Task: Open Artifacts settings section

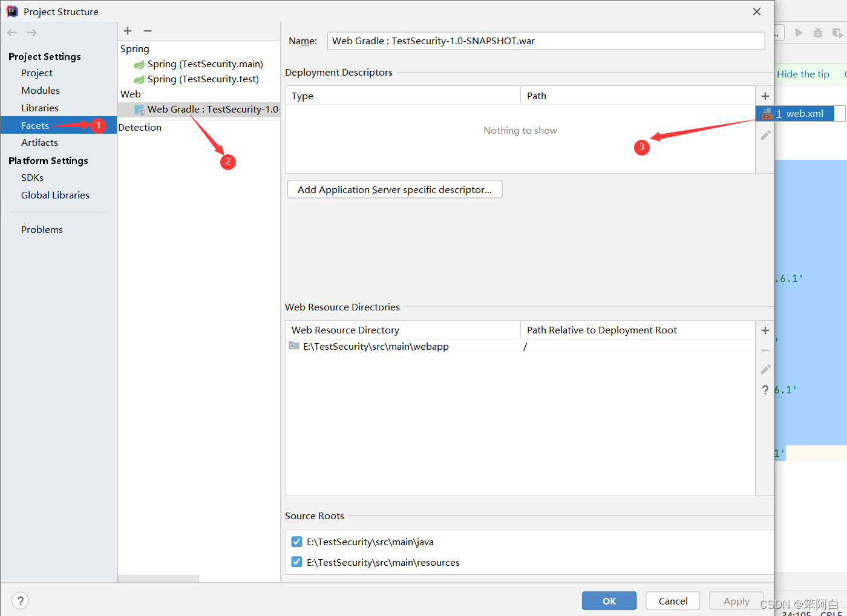Action: click(39, 142)
